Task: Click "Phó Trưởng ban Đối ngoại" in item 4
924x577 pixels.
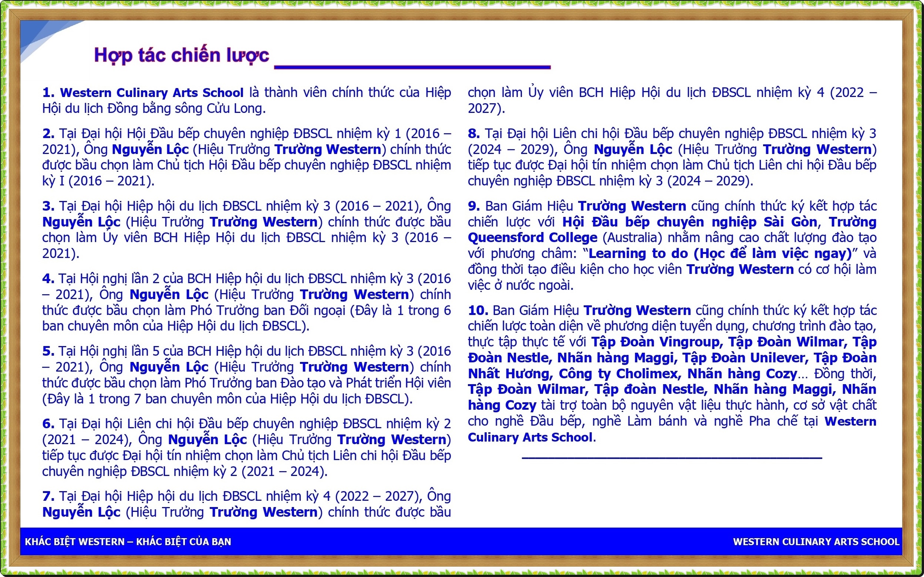Action: 268,311
